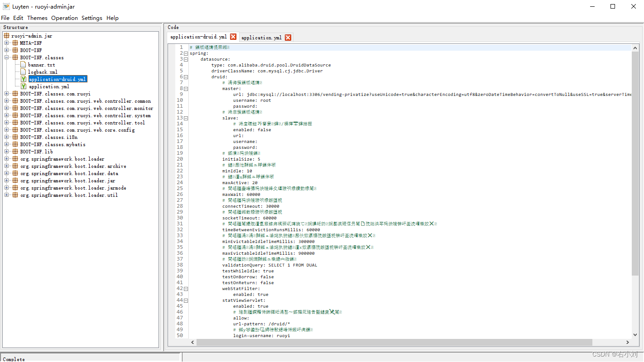This screenshot has width=644, height=362.
Task: Click the horizontal scrollbar thumb in code view
Action: coord(394,342)
